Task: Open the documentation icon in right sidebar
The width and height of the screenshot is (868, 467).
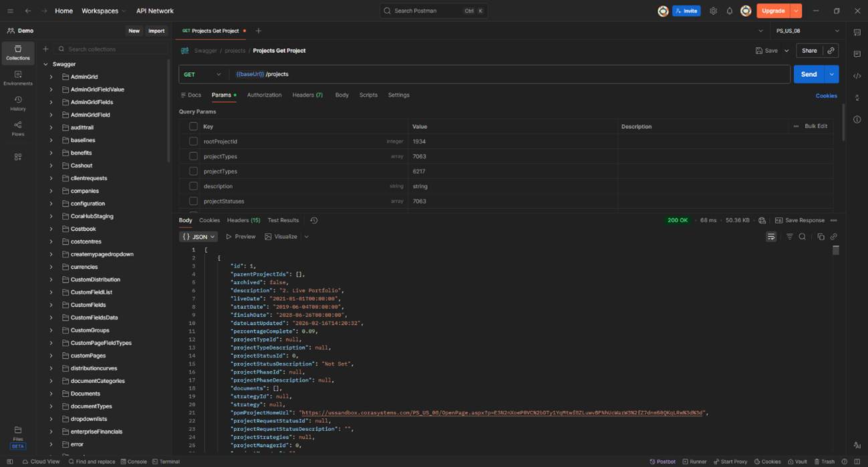Action: point(857,32)
